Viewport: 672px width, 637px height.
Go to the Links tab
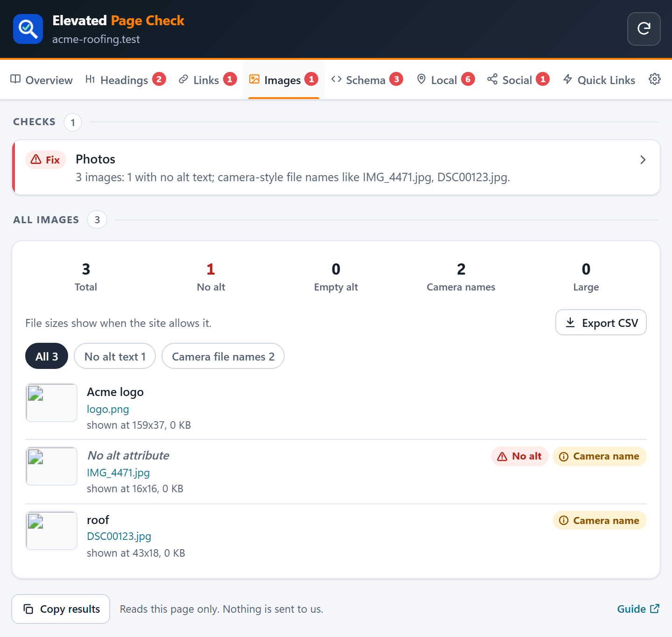(208, 80)
